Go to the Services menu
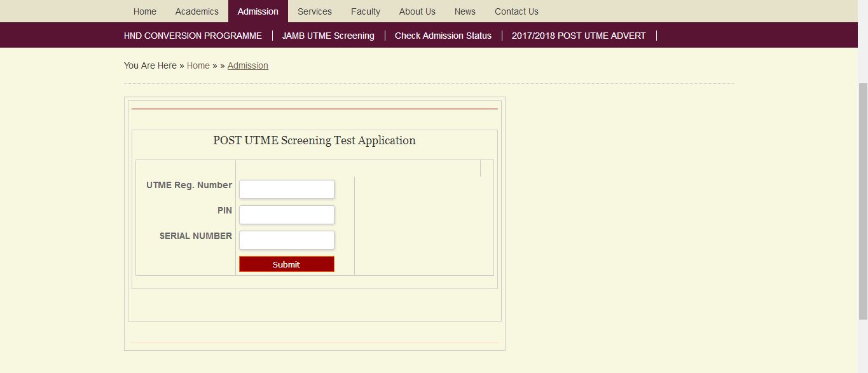Screen dimensions: 868x373 click(x=314, y=11)
